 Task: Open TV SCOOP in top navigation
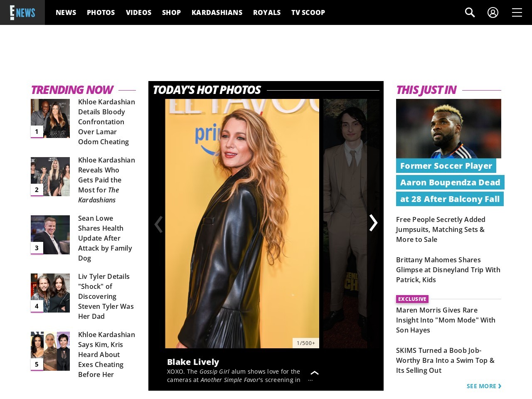pos(308,12)
